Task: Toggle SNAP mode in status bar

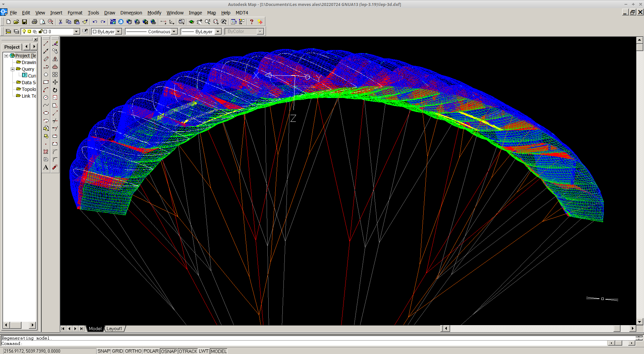Action: point(104,351)
